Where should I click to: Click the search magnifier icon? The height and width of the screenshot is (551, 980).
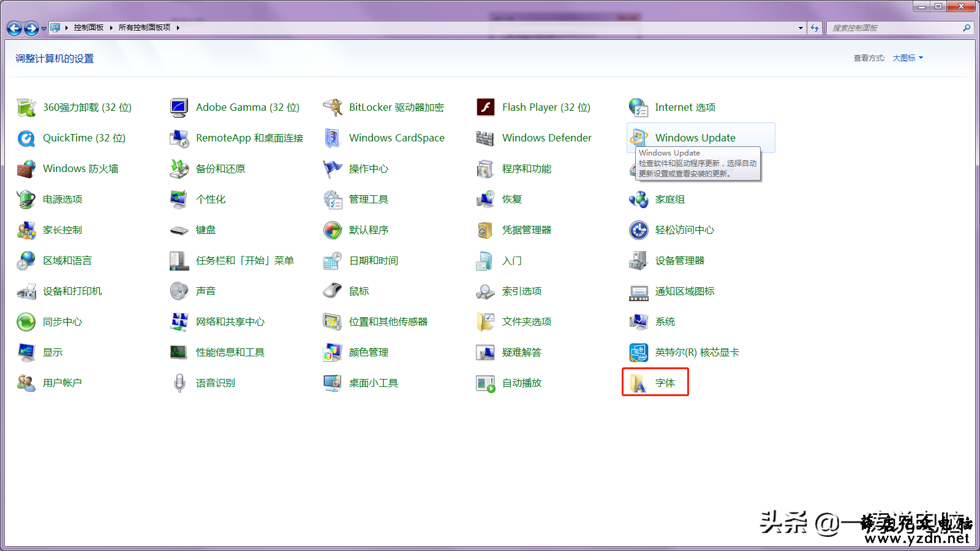[967, 28]
